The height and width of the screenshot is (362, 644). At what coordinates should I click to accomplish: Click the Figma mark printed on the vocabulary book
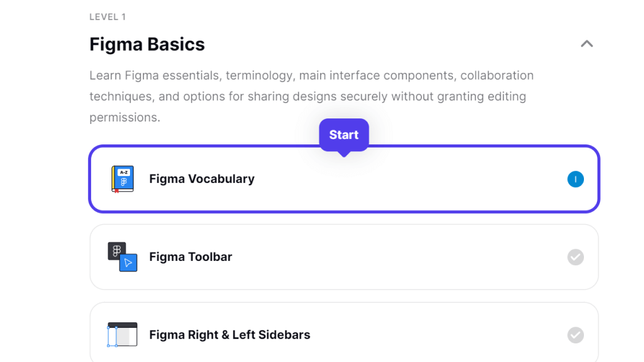click(x=124, y=182)
